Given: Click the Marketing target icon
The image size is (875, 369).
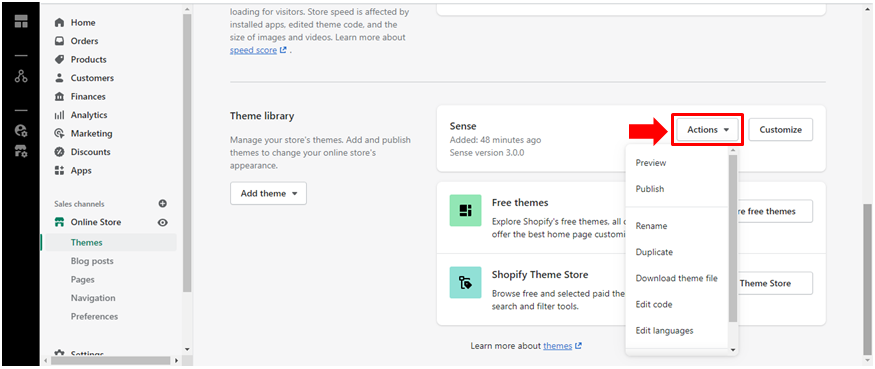Looking at the screenshot, I should pos(59,133).
